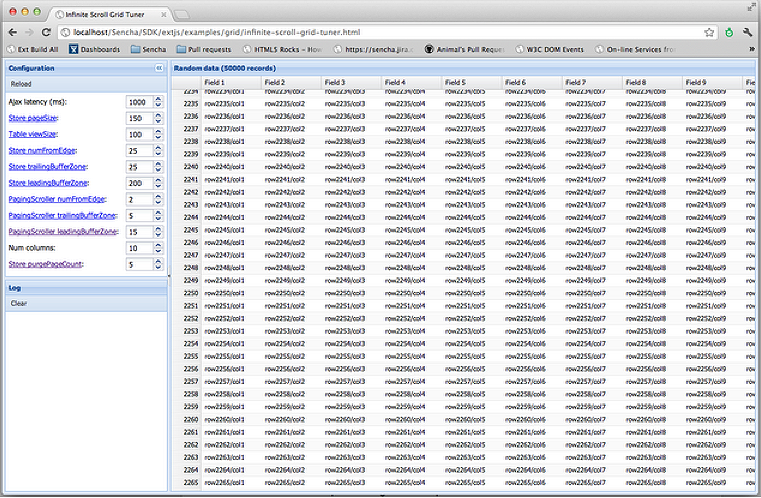
Task: Click the Field 5 column header
Action: tap(472, 82)
